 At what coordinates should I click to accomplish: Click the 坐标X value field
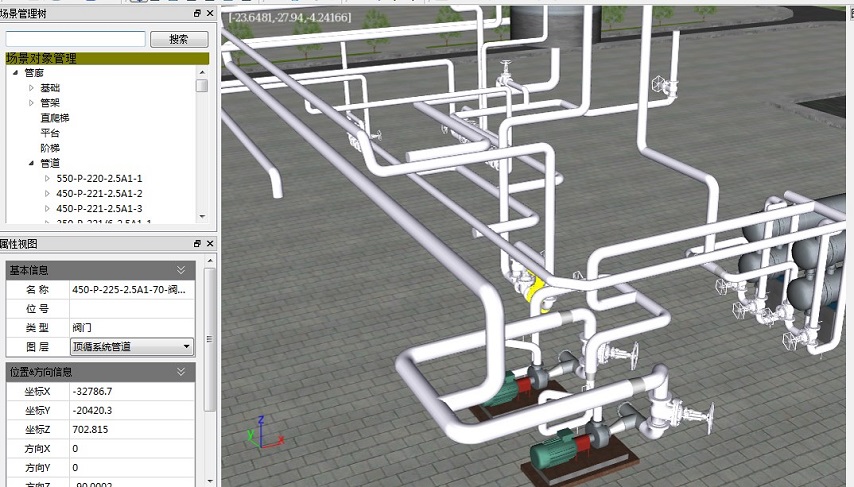[x=130, y=392]
